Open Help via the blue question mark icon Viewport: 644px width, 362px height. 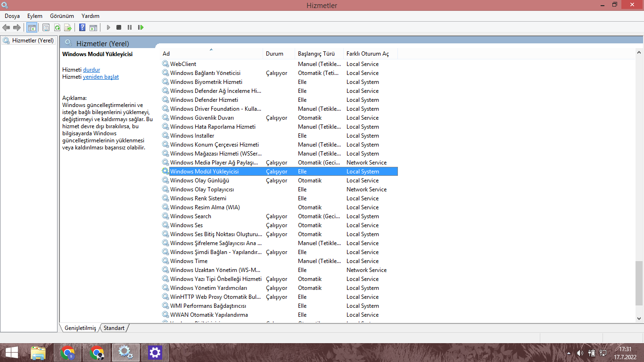[82, 27]
